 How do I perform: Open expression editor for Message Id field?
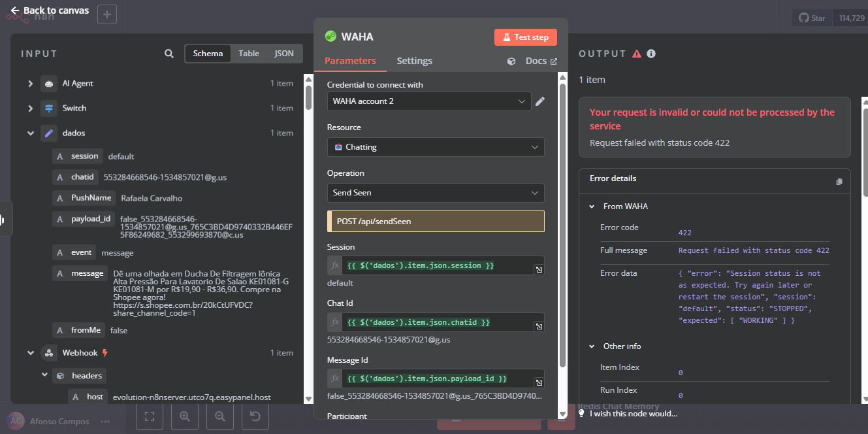pos(539,382)
